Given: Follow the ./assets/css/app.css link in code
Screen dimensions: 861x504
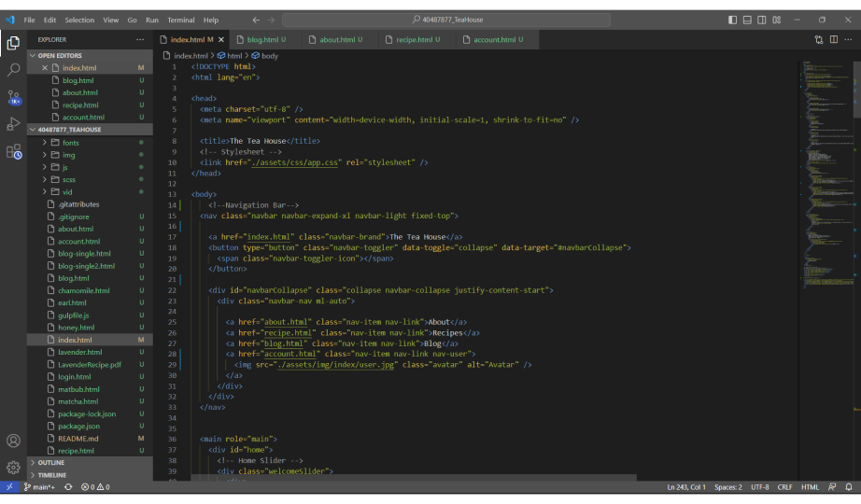Looking at the screenshot, I should [x=294, y=162].
